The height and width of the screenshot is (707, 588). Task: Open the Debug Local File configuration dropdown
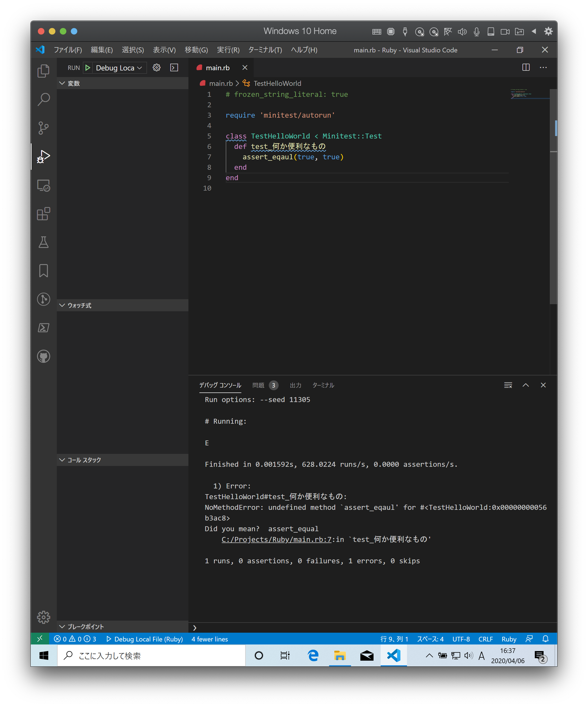(118, 68)
